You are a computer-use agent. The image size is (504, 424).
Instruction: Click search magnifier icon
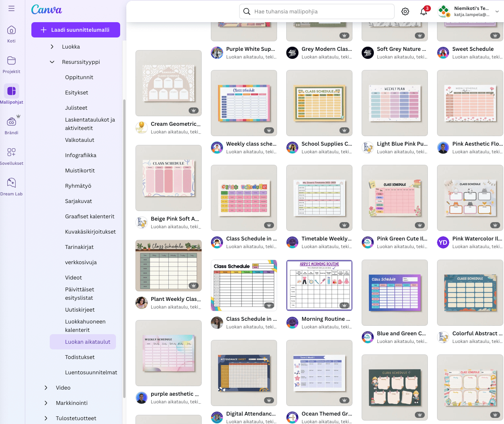tap(247, 11)
